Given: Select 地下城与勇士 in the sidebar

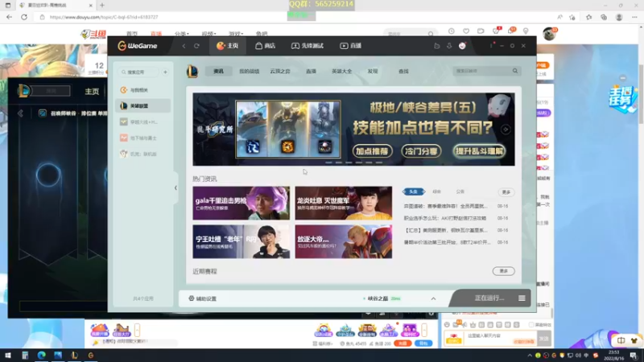Looking at the screenshot, I should 143,138.
